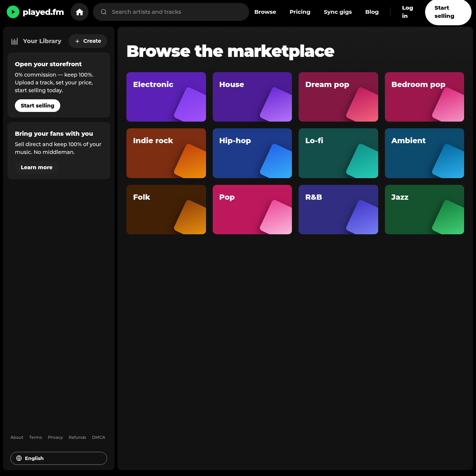This screenshot has height=476, width=476.
Task: Click the Learn more button
Action: [x=37, y=167]
